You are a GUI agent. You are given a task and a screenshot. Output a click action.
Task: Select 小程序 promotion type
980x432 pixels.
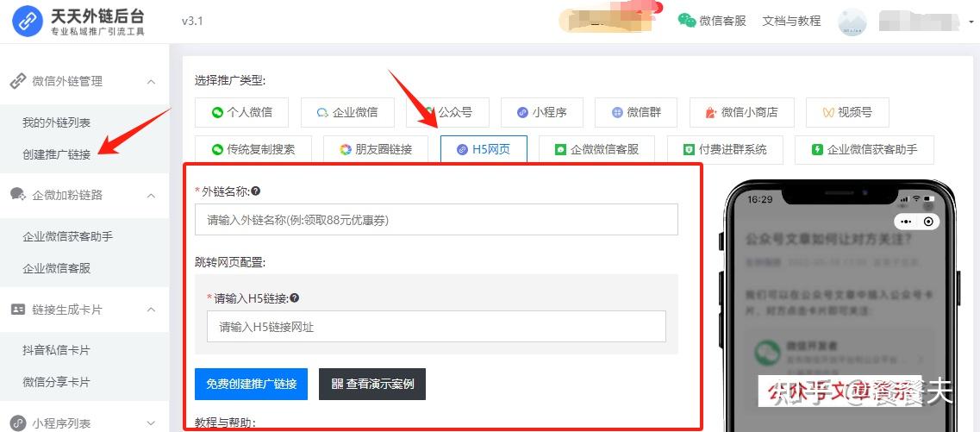542,113
